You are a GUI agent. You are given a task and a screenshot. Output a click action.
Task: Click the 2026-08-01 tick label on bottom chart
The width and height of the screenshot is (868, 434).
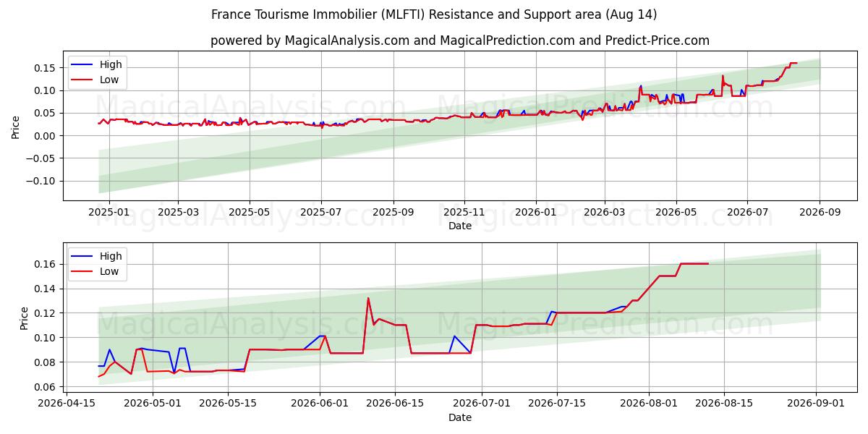point(648,404)
